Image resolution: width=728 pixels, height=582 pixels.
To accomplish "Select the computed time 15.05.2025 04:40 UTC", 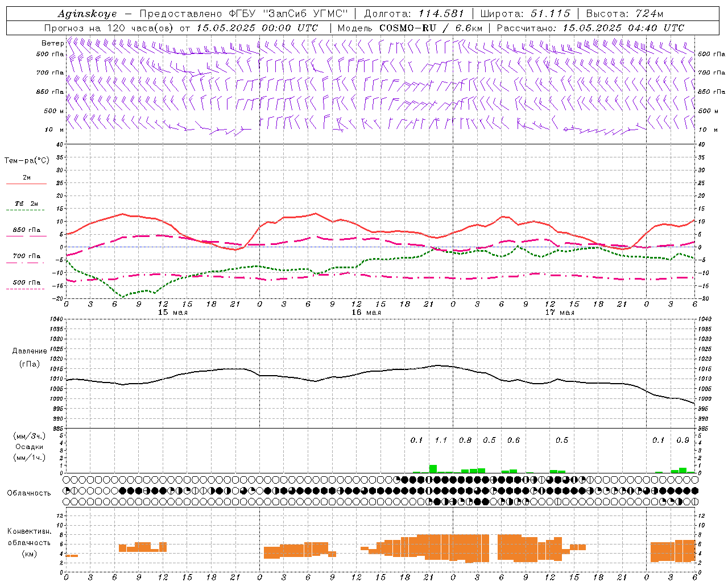I will [623, 28].
